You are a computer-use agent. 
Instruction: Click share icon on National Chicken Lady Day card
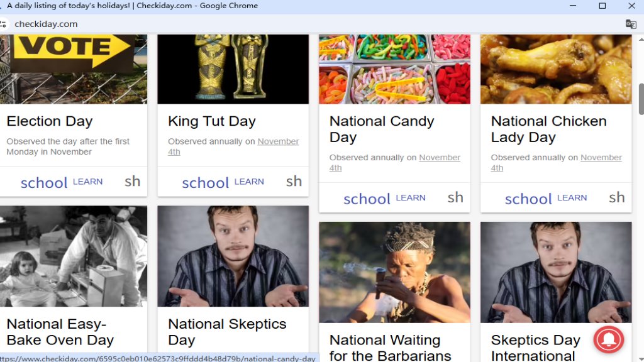click(x=617, y=197)
